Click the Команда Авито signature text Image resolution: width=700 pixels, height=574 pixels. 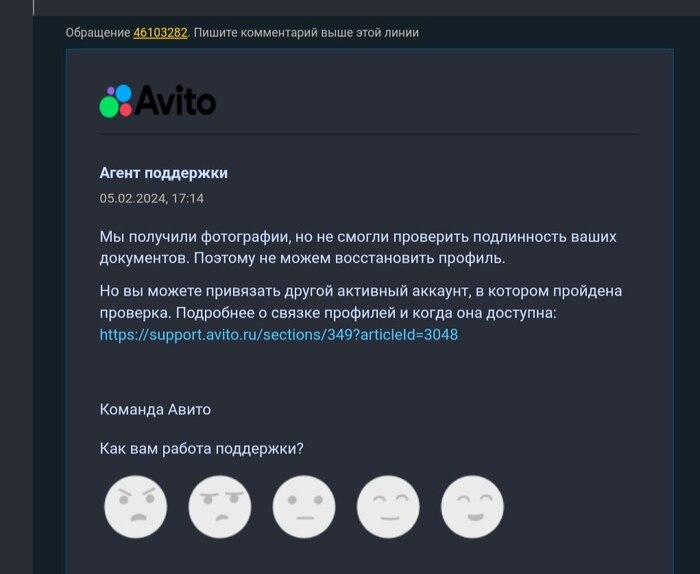155,409
